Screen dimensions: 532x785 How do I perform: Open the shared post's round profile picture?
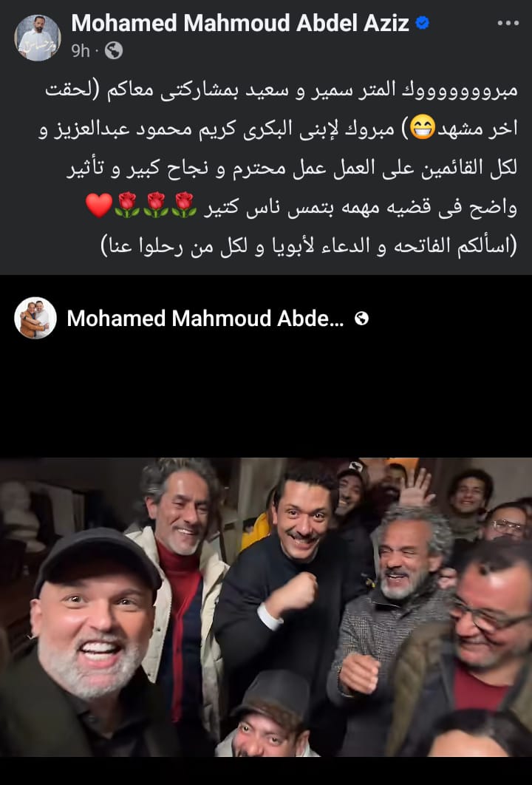click(x=35, y=318)
